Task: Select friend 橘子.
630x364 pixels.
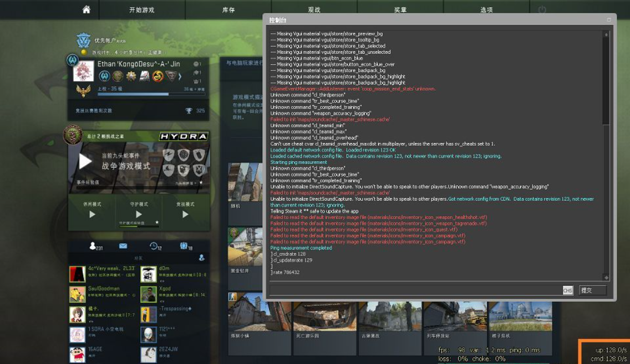Action: (x=103, y=315)
